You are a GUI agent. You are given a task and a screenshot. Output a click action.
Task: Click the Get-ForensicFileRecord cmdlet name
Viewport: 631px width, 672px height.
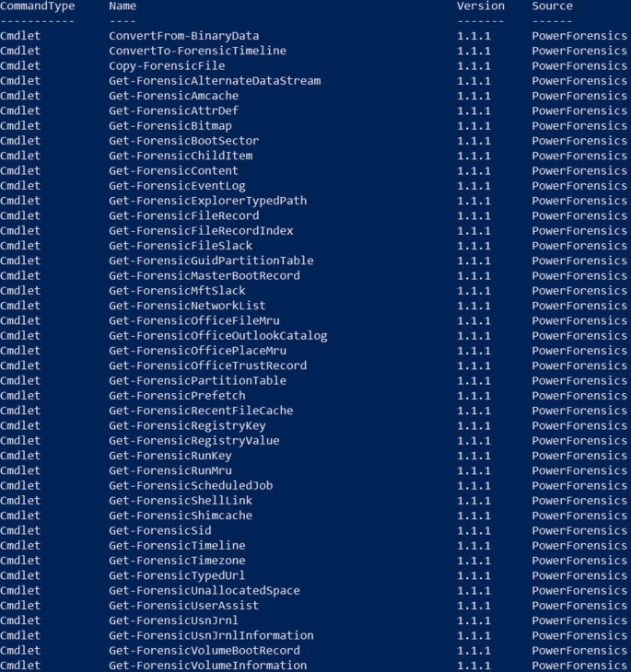pyautogui.click(x=183, y=216)
